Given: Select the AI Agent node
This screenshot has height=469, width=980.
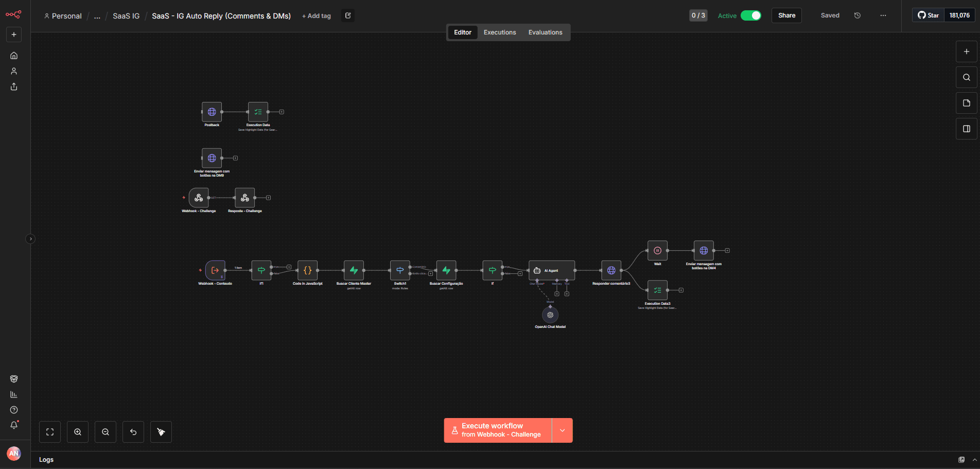Looking at the screenshot, I should click(x=552, y=270).
